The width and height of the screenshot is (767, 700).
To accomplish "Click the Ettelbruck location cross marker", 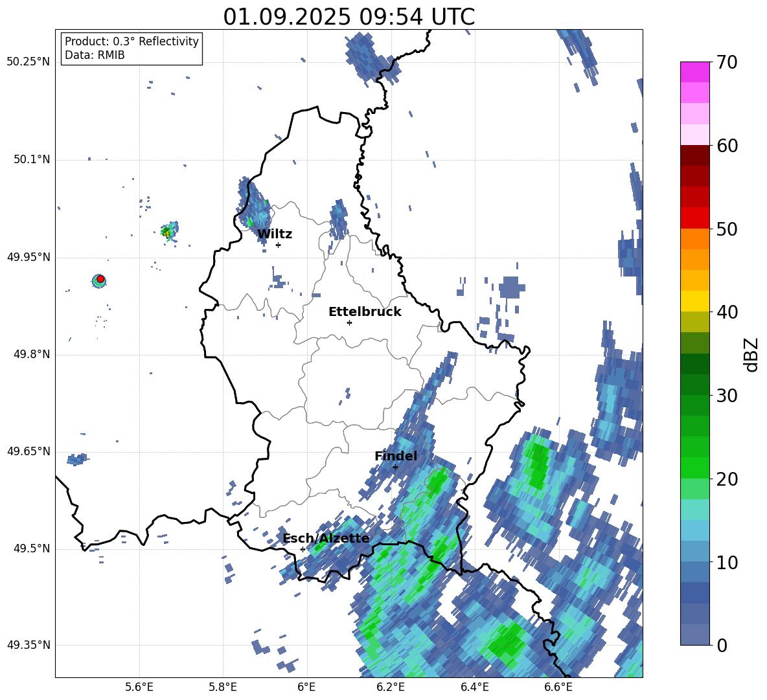I will click(349, 322).
